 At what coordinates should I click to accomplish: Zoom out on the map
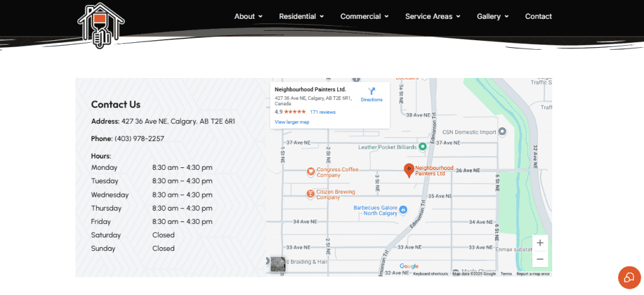540,259
